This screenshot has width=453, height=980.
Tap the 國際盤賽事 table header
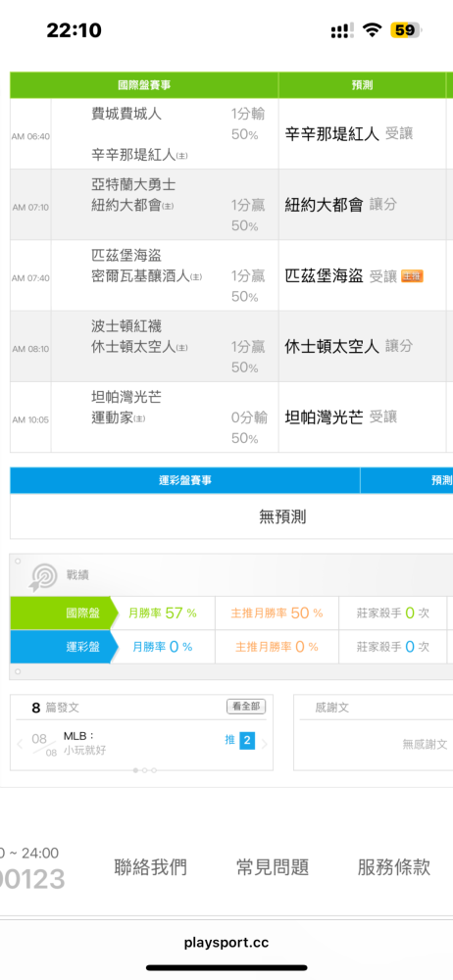coord(144,85)
